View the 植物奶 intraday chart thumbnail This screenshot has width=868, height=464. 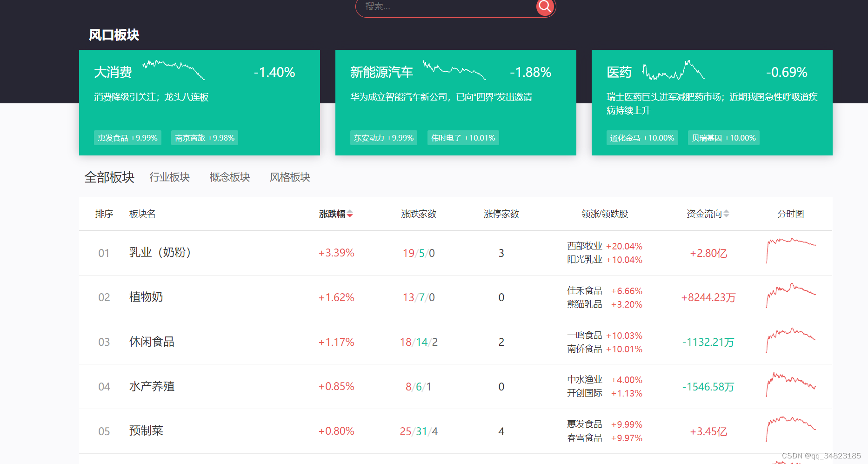coord(791,296)
